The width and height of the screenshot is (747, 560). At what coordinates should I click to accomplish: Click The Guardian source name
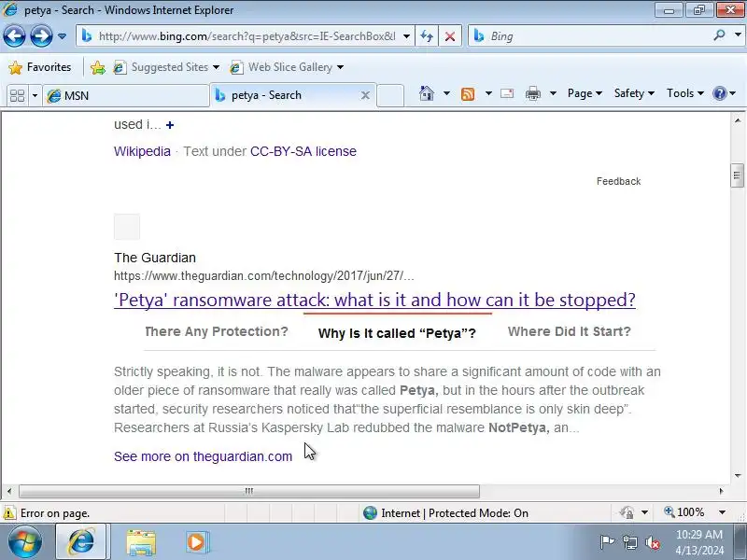pyautogui.click(x=155, y=258)
